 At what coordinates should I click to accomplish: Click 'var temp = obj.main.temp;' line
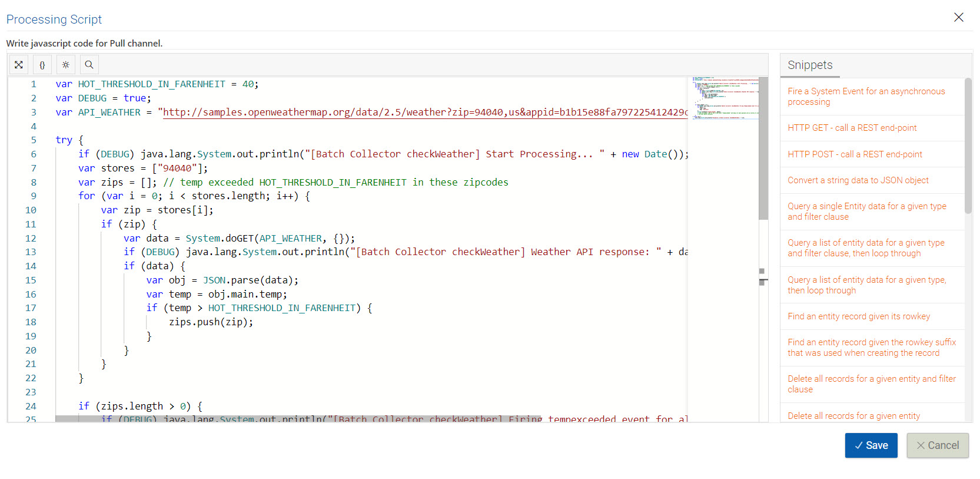click(217, 295)
